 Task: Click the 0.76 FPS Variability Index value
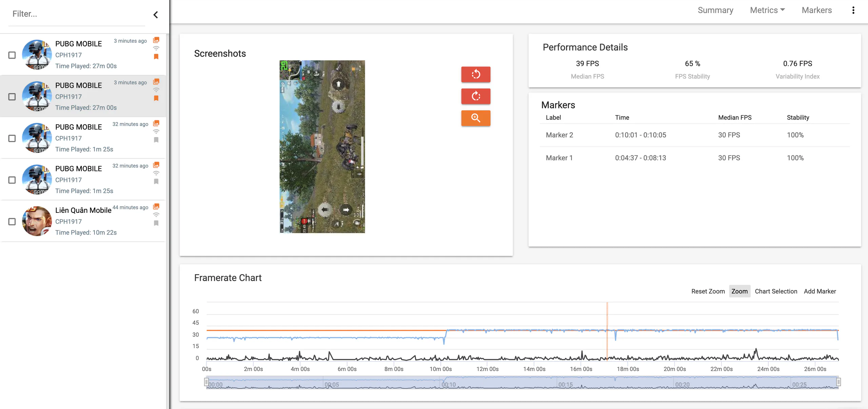point(797,64)
